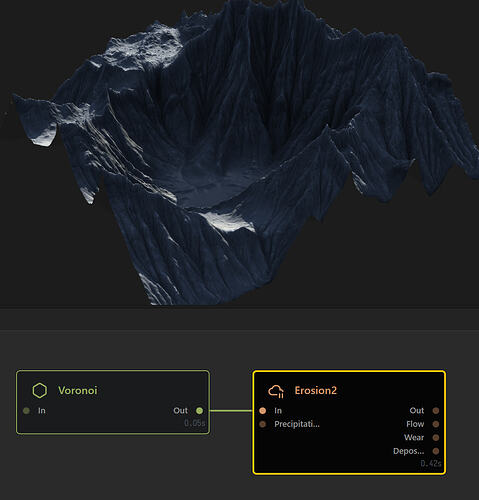This screenshot has width=479, height=500.
Task: Click the Erosion2 In input port
Action: pos(263,411)
